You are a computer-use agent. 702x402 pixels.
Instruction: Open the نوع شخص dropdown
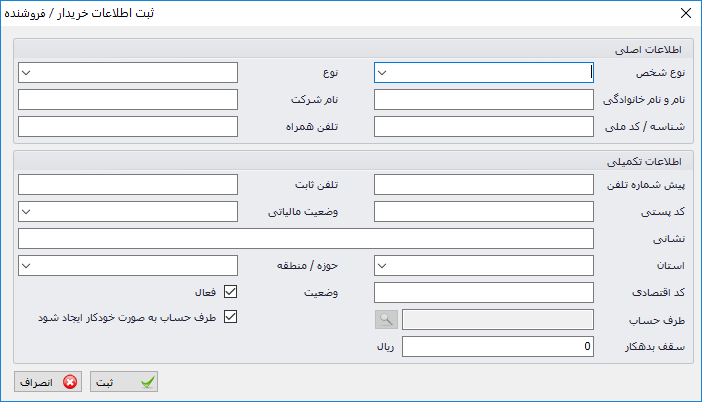(x=484, y=73)
